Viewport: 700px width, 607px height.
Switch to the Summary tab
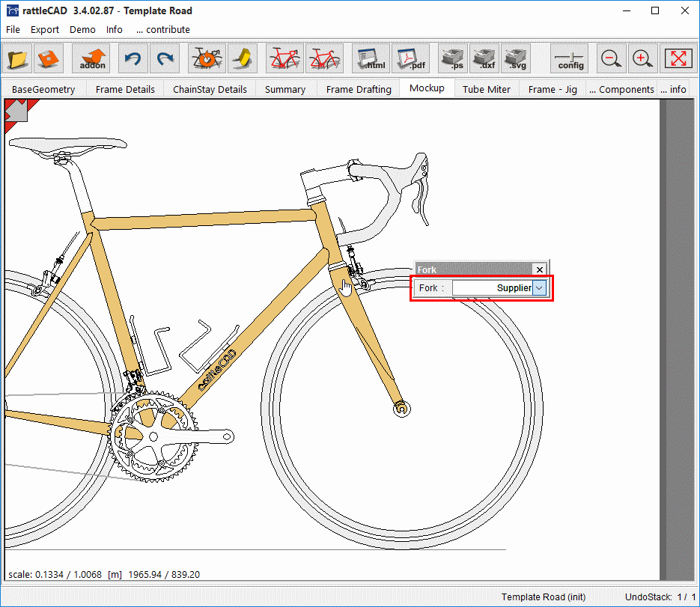[x=285, y=89]
